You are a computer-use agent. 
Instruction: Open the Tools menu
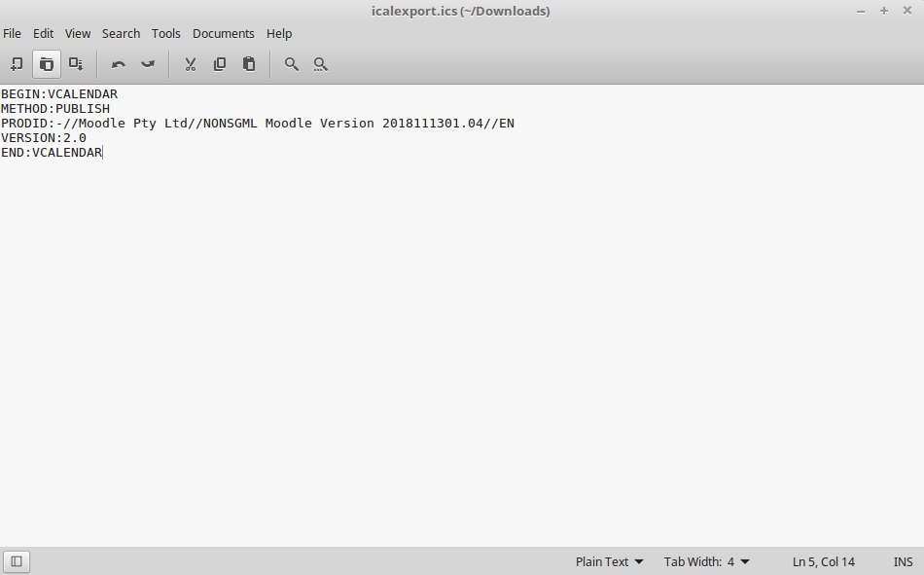pos(165,34)
